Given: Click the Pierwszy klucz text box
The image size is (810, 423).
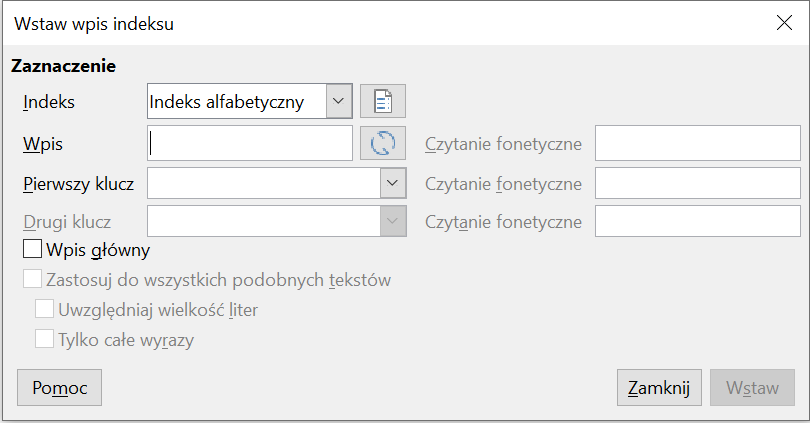Looking at the screenshot, I should pos(263,183).
